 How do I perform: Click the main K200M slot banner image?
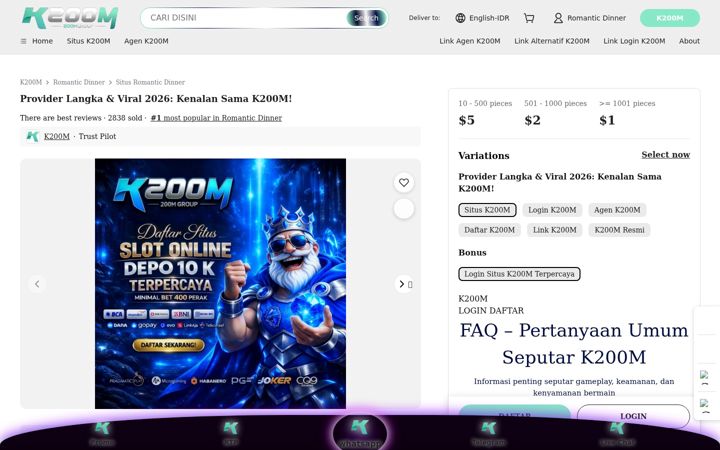pos(220,284)
